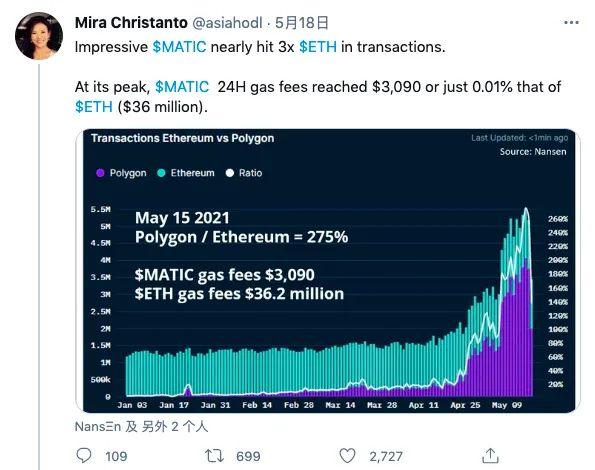
Task: Toggle the Ratio legend series
Action: (244, 173)
